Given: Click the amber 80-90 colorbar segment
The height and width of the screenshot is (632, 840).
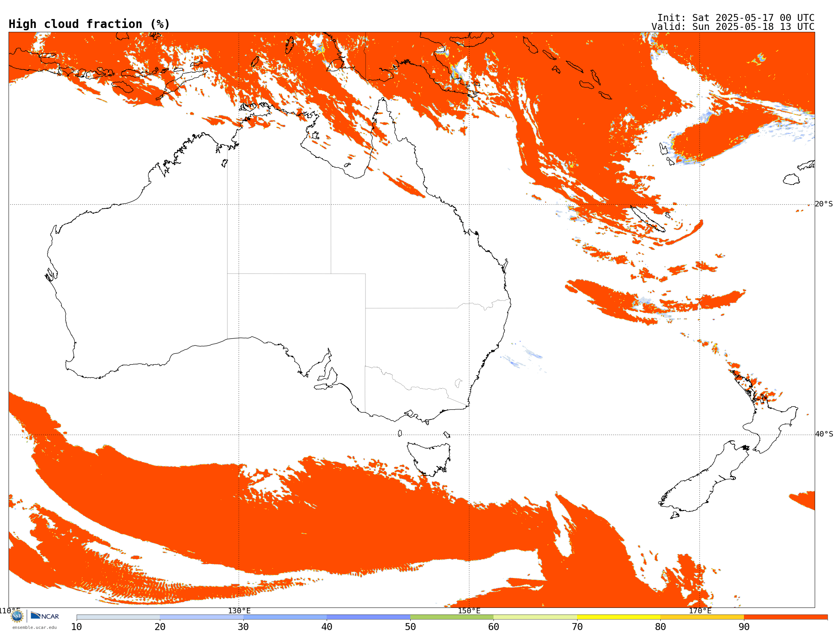Looking at the screenshot, I should point(702,617).
